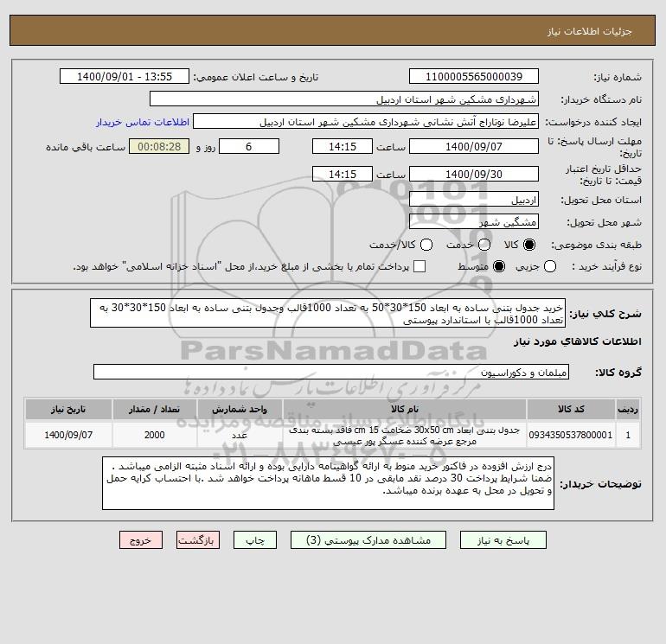The height and width of the screenshot is (644, 666).
Task: Click the خروج exit button
Action: click(141, 540)
